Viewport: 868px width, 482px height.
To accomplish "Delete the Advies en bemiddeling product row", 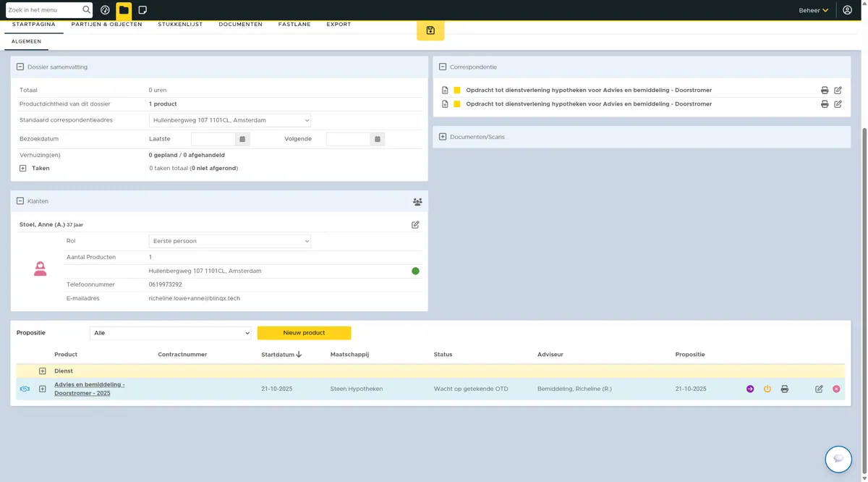I will click(x=836, y=389).
